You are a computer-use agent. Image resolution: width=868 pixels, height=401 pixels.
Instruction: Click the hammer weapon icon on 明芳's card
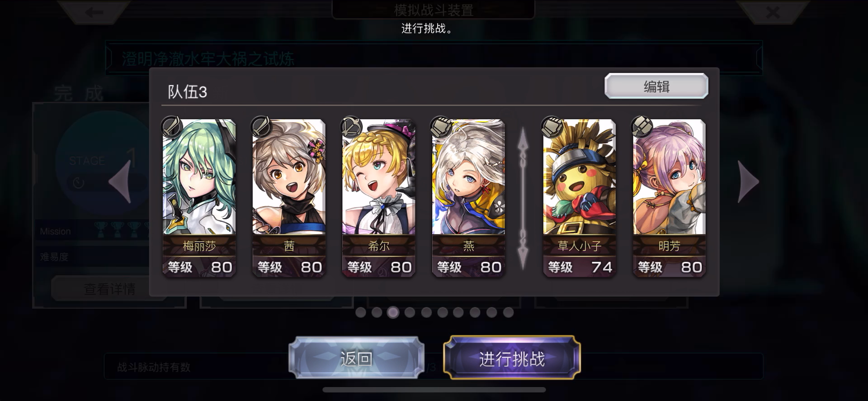[x=642, y=127]
